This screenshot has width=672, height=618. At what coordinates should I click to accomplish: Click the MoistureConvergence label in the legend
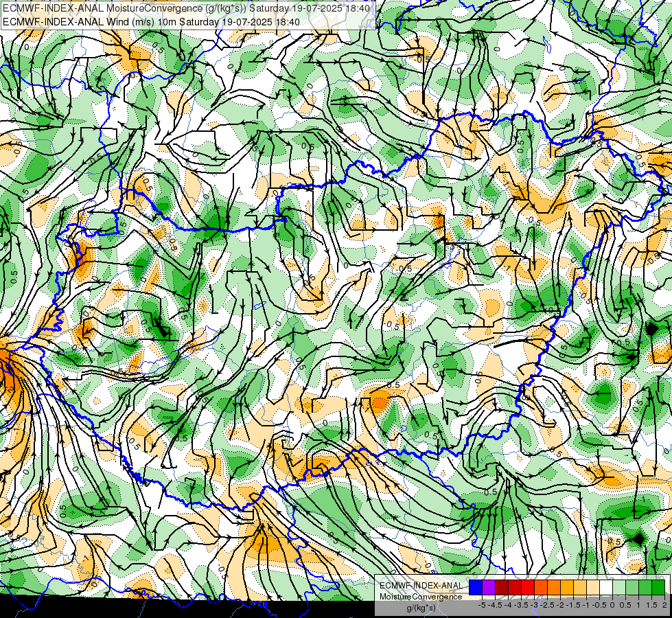coord(421,597)
